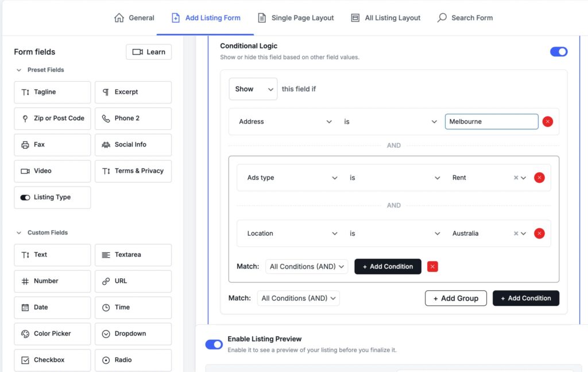Click the Melbourne value input field
Screen dimensions: 588x372
(x=491, y=121)
